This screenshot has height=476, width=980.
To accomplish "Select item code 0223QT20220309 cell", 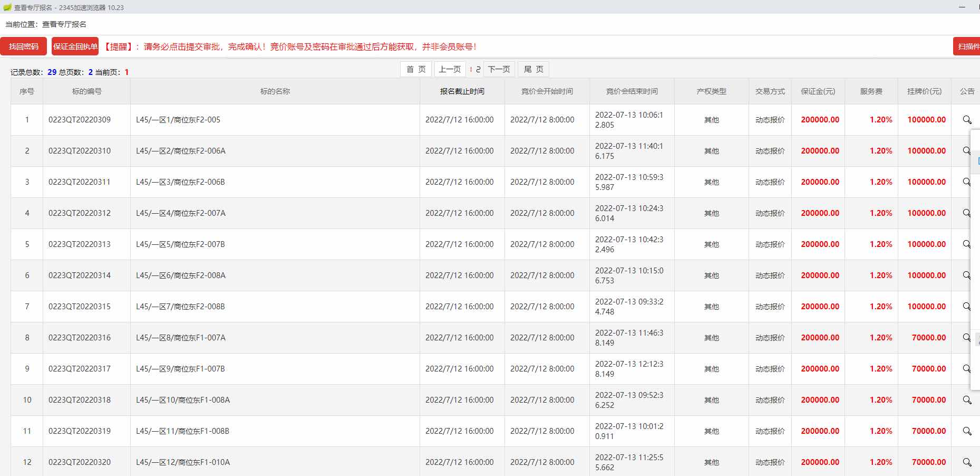I will point(80,120).
